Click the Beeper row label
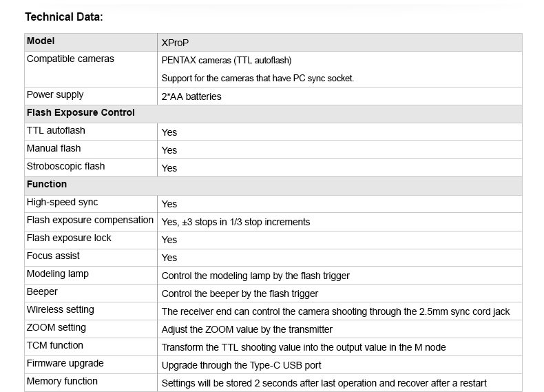The width and height of the screenshot is (544, 392). [42, 292]
